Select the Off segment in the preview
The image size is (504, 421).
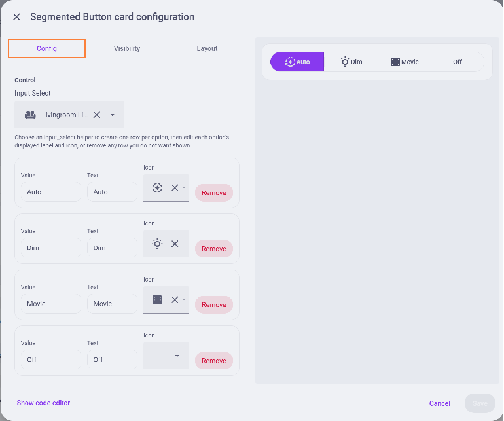coord(458,62)
